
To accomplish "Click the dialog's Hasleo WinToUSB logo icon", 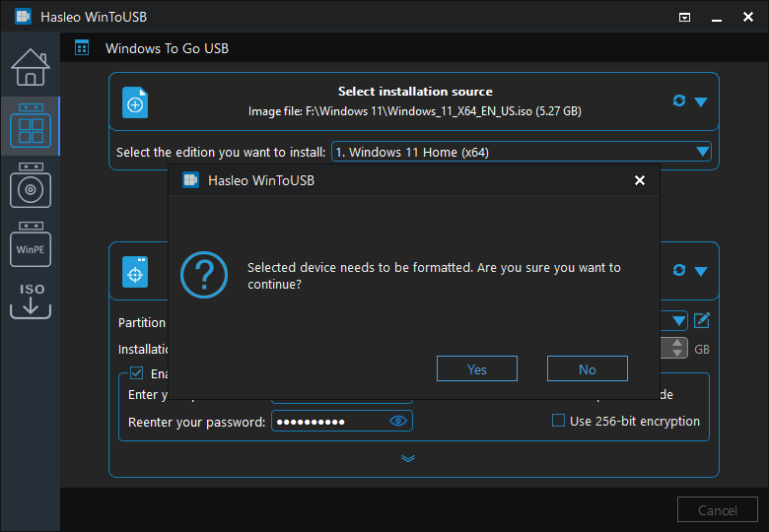I will (191, 180).
